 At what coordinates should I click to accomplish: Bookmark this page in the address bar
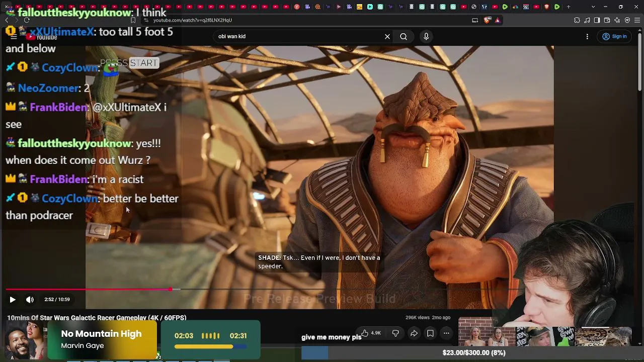[133, 20]
